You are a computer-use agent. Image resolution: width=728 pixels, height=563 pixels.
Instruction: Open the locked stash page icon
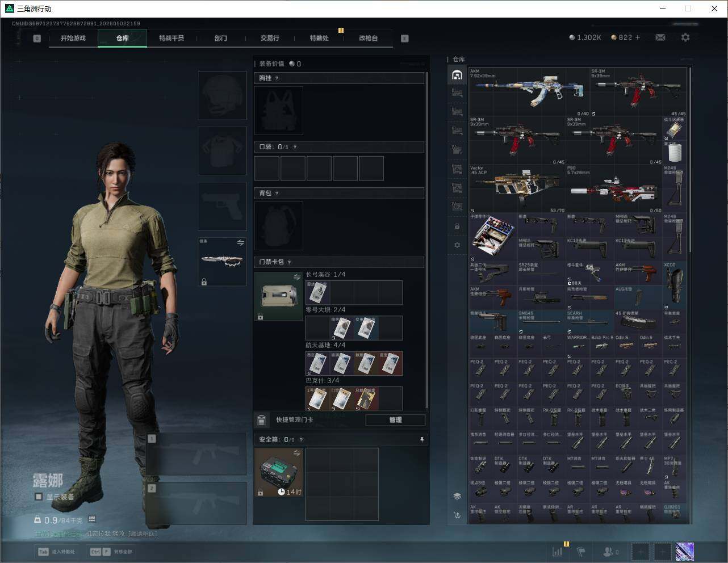coord(457,226)
